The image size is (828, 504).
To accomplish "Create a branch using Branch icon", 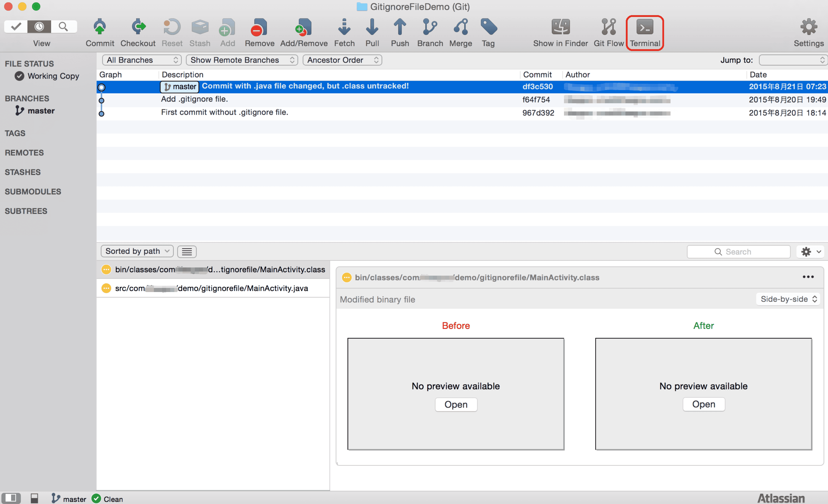I will click(430, 27).
